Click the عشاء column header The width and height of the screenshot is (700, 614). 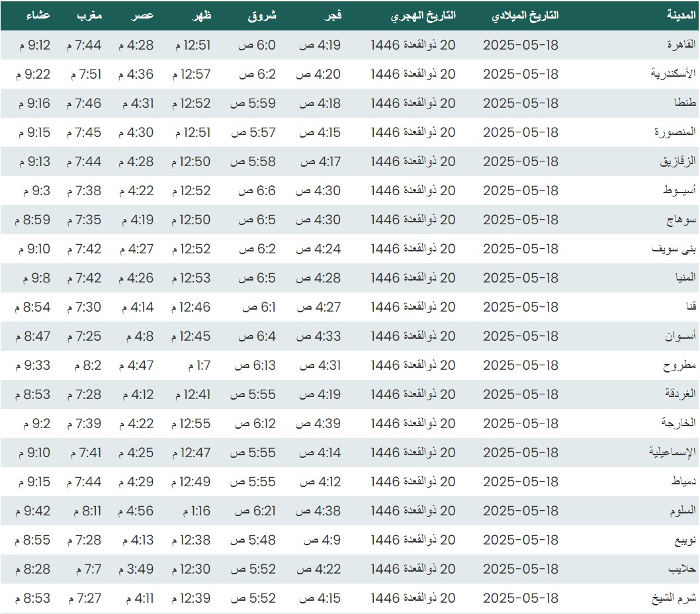coord(38,15)
